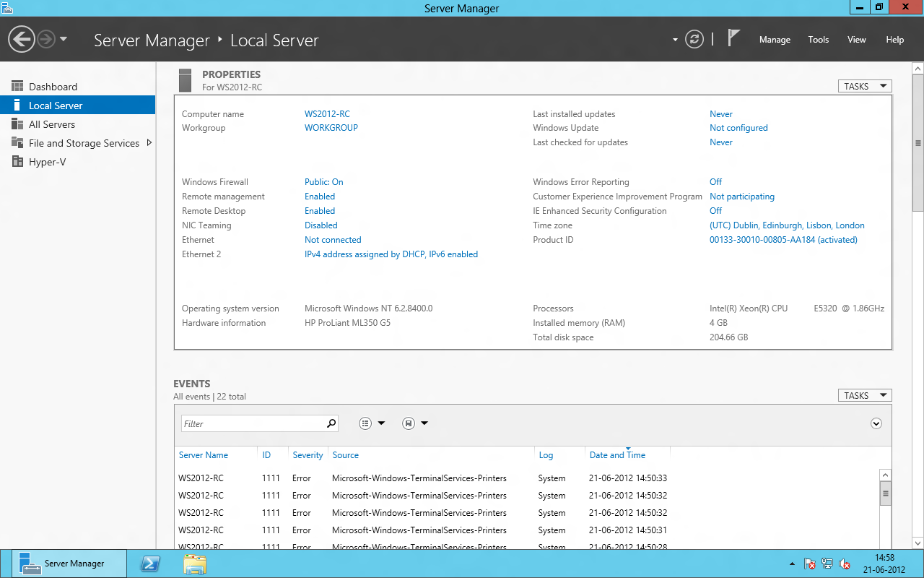This screenshot has width=924, height=578.
Task: Go back with the Back arrow button
Action: click(x=22, y=39)
